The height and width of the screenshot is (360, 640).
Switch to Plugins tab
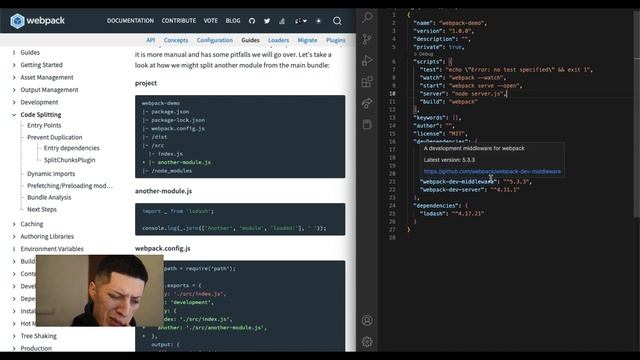(336, 40)
